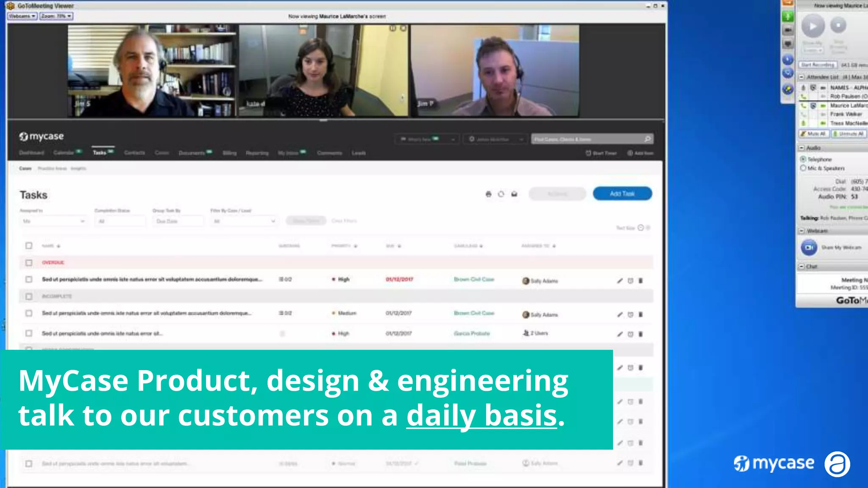Screen dimensions: 868x488
Task: Check the overdue 01/12/2017 High task
Action: pos(29,280)
